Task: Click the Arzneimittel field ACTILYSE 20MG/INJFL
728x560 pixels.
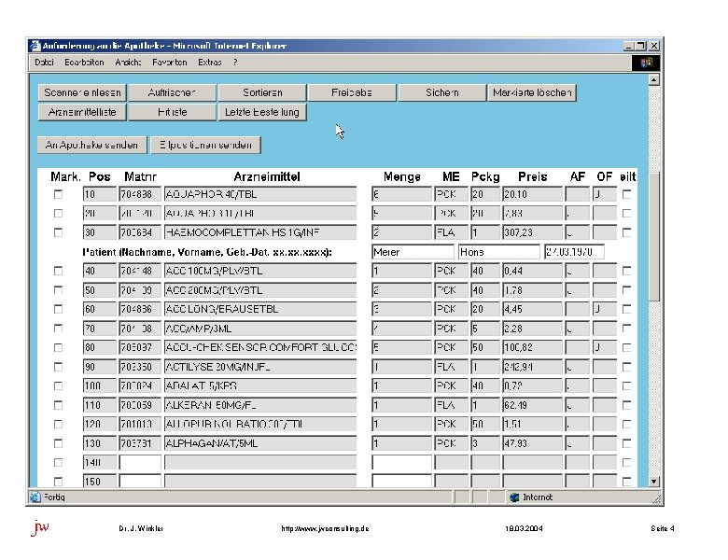Action: pyautogui.click(x=260, y=367)
